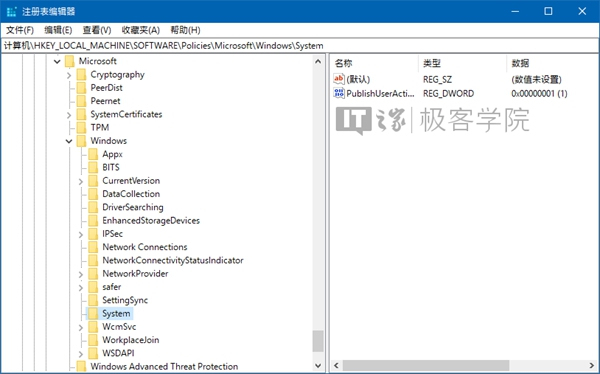Click the TPM folder icon
This screenshot has width=600, height=374.
(x=81, y=127)
